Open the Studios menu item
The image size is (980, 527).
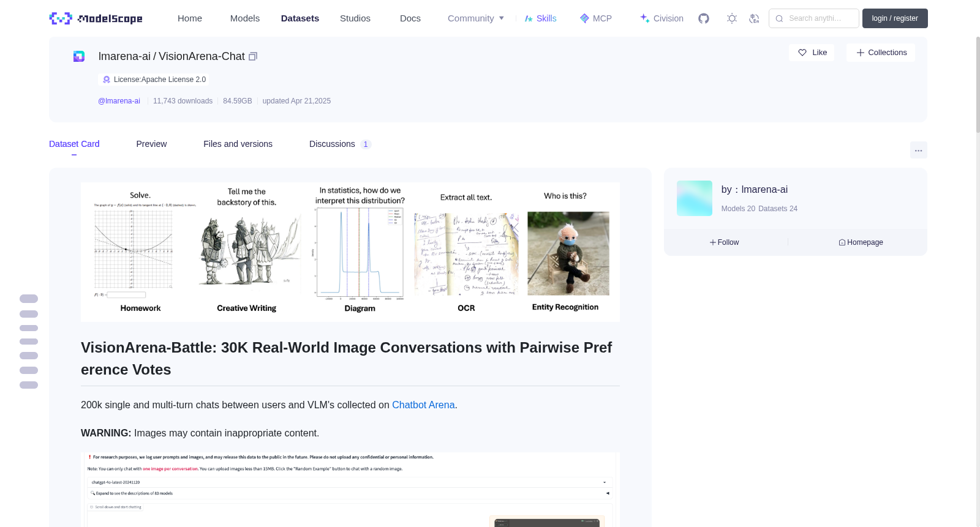pos(355,18)
